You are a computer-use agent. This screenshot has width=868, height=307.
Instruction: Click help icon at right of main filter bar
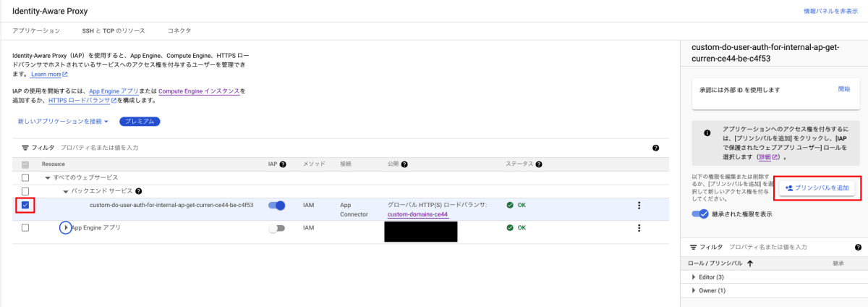tap(655, 148)
